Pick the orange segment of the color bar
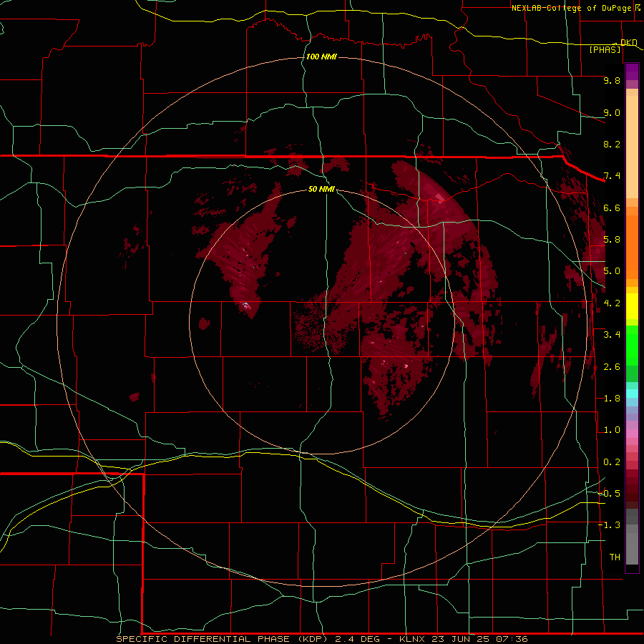 click(x=632, y=248)
